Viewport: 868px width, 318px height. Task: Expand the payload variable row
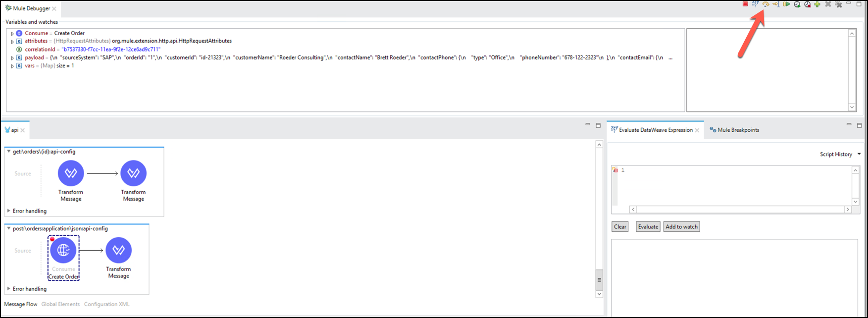click(12, 58)
